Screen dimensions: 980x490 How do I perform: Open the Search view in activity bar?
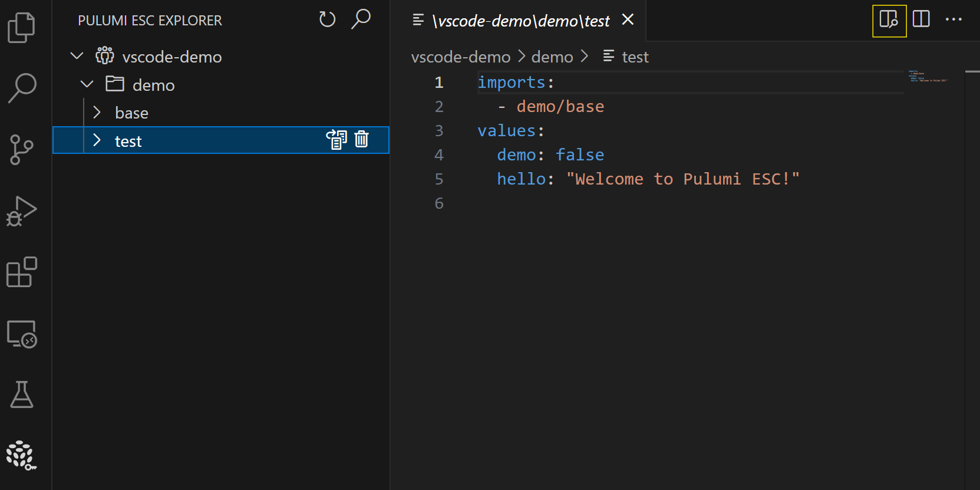point(22,88)
